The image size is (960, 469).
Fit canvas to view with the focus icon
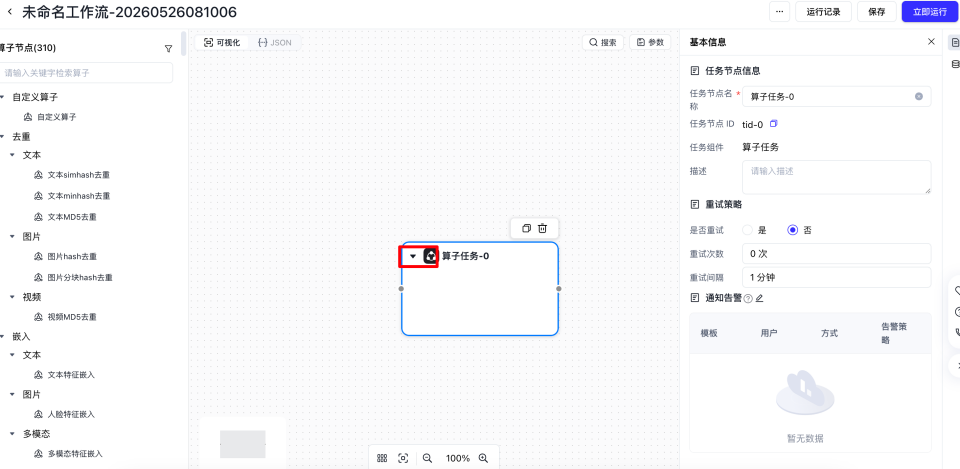[403, 458]
